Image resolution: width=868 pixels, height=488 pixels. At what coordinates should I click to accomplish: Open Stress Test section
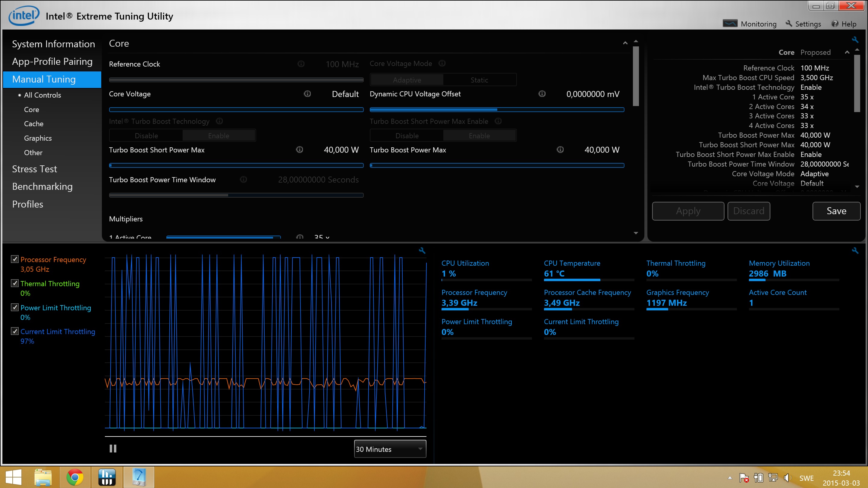(x=34, y=169)
